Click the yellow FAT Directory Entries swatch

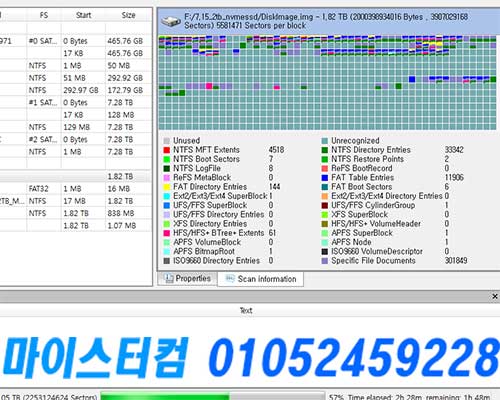tap(167, 187)
